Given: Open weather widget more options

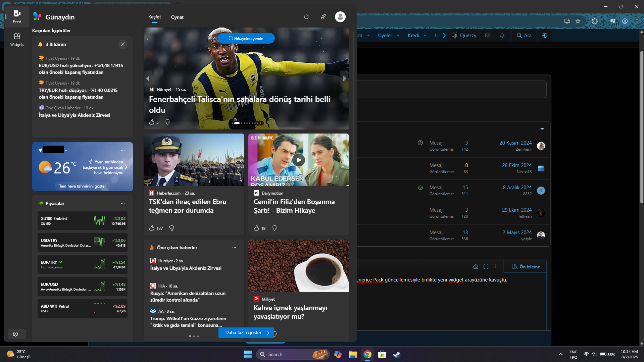Looking at the screenshot, I should point(123,150).
